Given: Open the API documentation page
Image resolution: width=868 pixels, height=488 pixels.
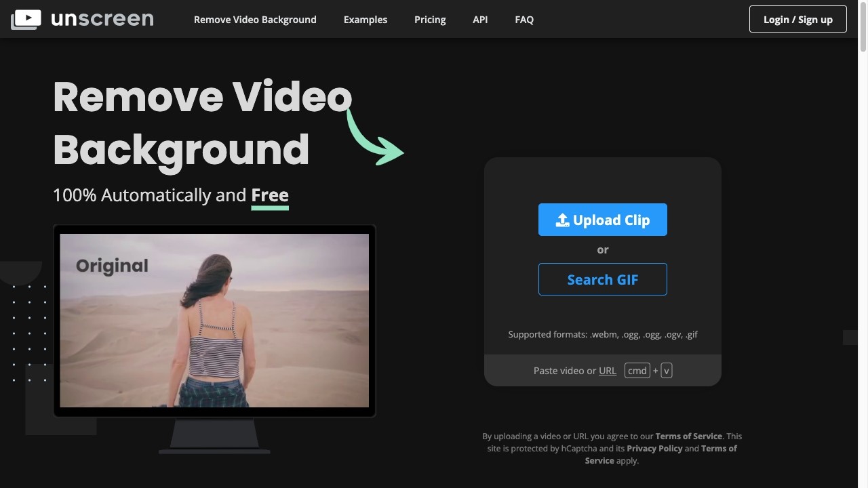Looking at the screenshot, I should [x=480, y=20].
